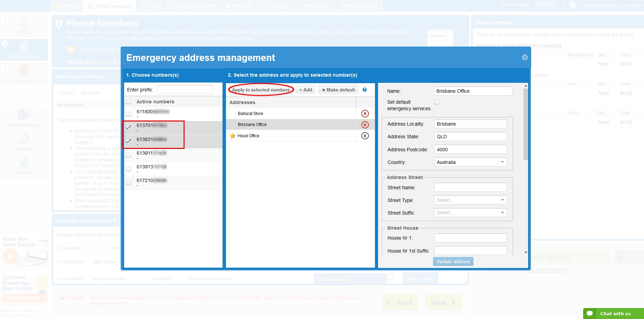644x319 pixels.
Task: Open the blue help question mark icon
Action: (365, 90)
